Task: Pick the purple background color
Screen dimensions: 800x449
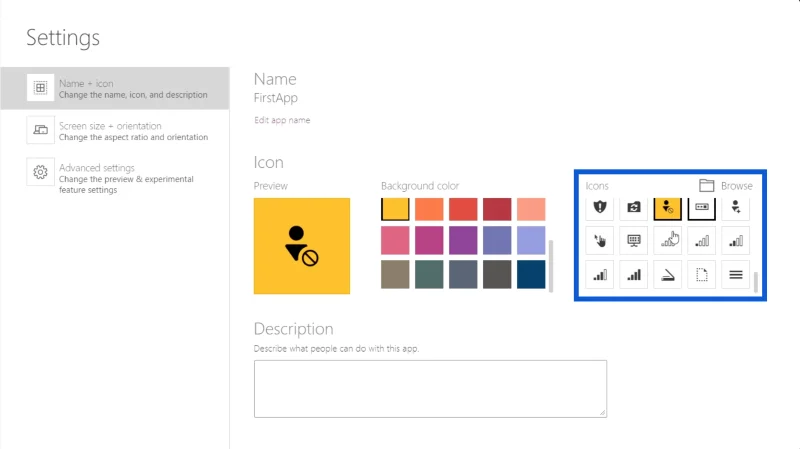Action: (463, 240)
